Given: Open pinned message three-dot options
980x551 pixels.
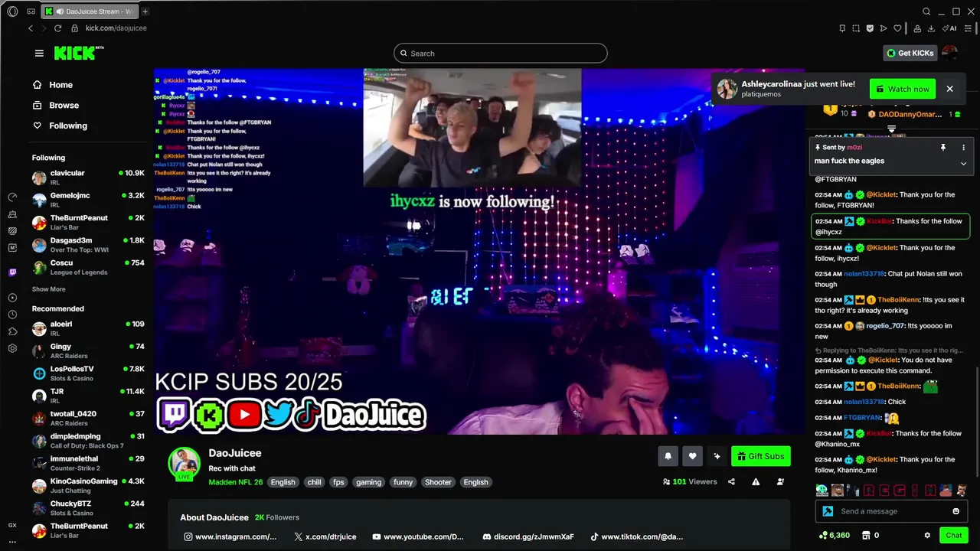Looking at the screenshot, I should 963,147.
